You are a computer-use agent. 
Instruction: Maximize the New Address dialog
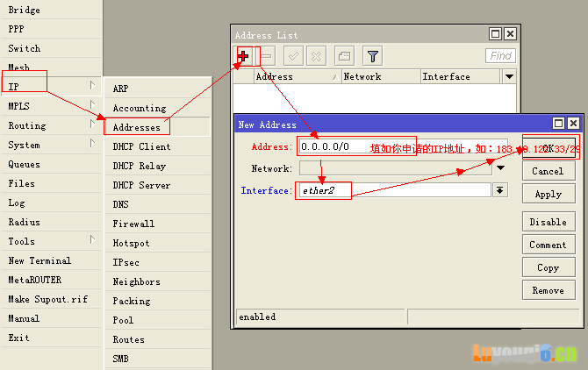click(x=558, y=124)
